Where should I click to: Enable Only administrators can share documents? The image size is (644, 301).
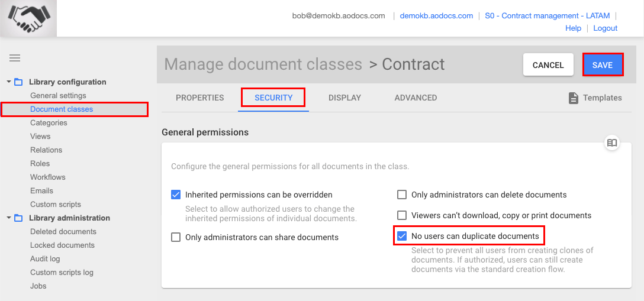(x=176, y=237)
